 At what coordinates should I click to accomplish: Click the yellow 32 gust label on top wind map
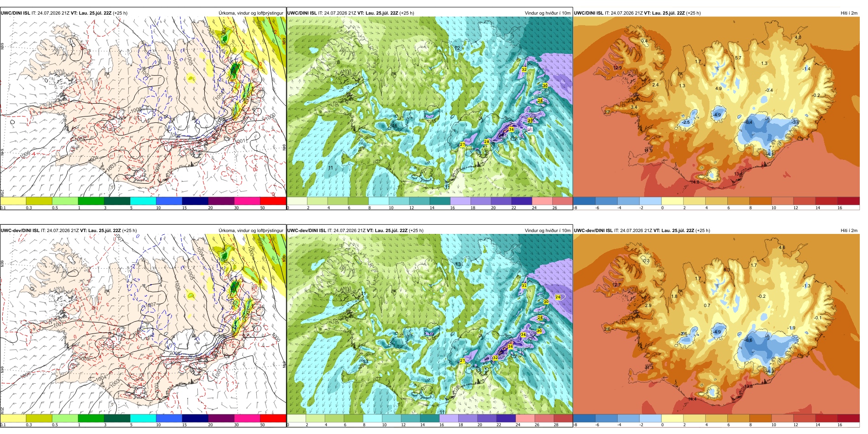[x=524, y=69]
